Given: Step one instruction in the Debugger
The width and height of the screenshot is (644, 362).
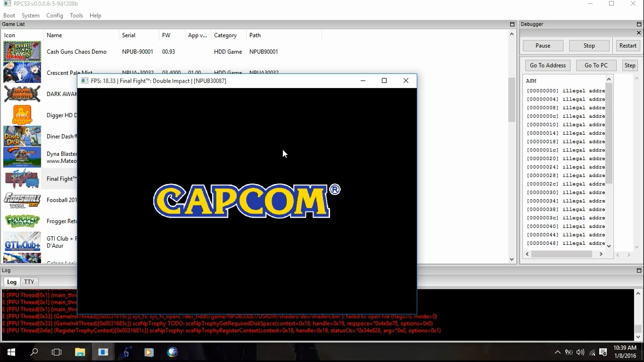Looking at the screenshot, I should tap(630, 65).
